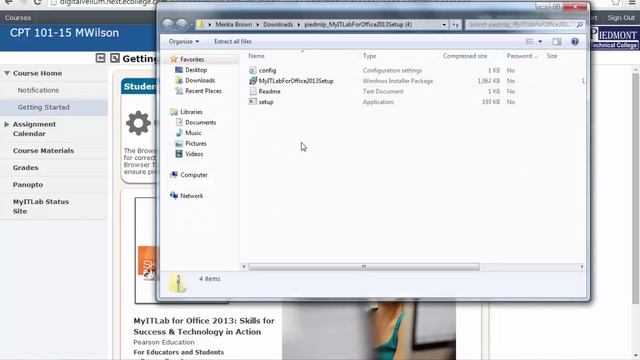The width and height of the screenshot is (640, 360).
Task: Sort by the Type column header
Action: tap(369, 56)
